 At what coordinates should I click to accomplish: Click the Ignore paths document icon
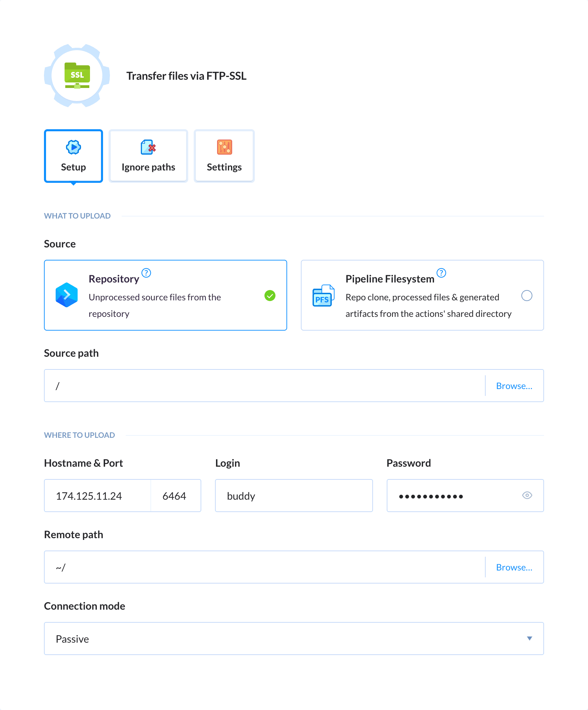(148, 147)
